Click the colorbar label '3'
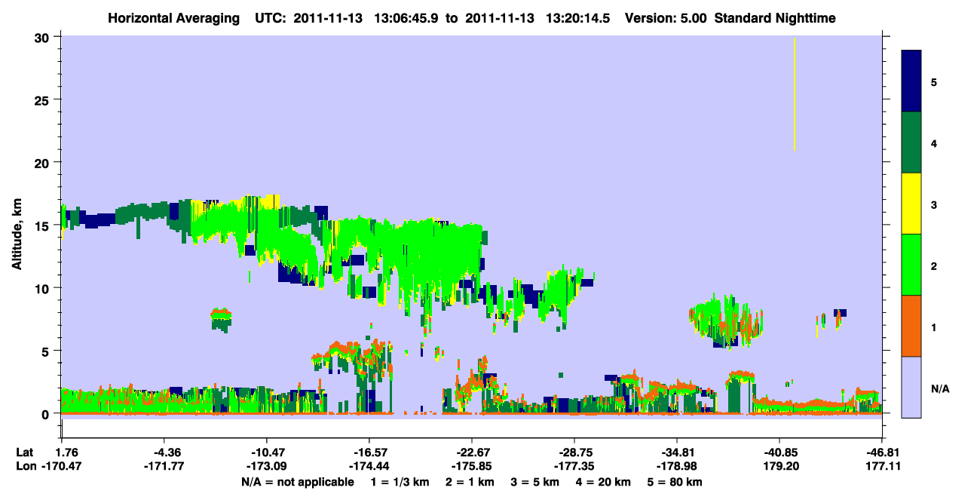This screenshot has width=980, height=503. coord(933,204)
